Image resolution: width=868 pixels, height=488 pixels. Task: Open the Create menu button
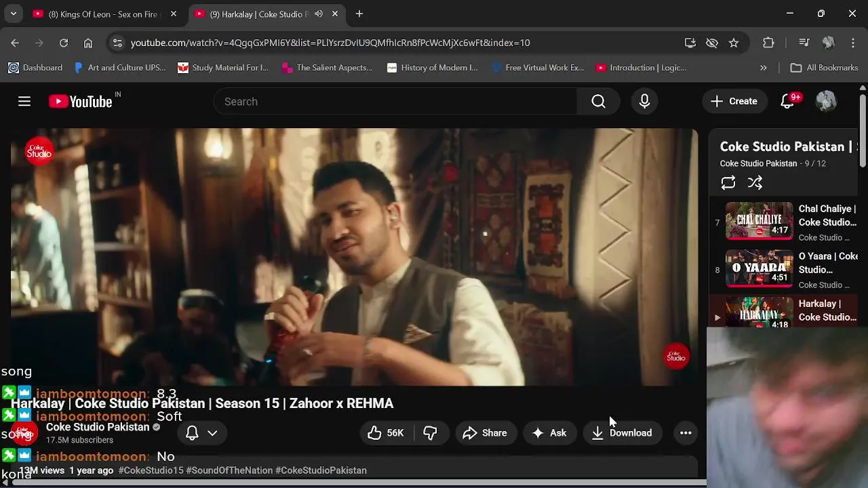734,101
